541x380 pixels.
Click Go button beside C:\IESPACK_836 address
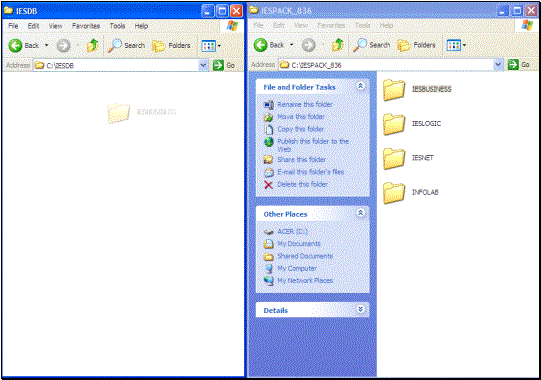[519, 65]
